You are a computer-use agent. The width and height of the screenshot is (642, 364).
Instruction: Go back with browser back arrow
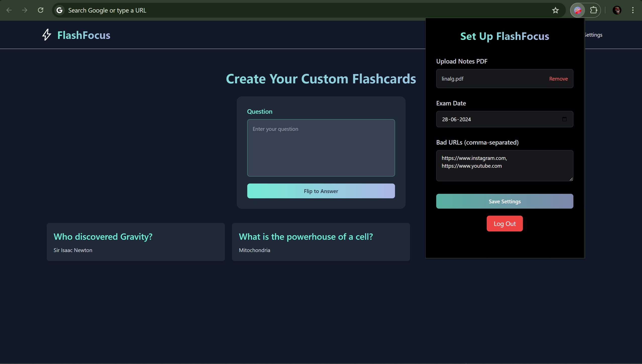9,10
